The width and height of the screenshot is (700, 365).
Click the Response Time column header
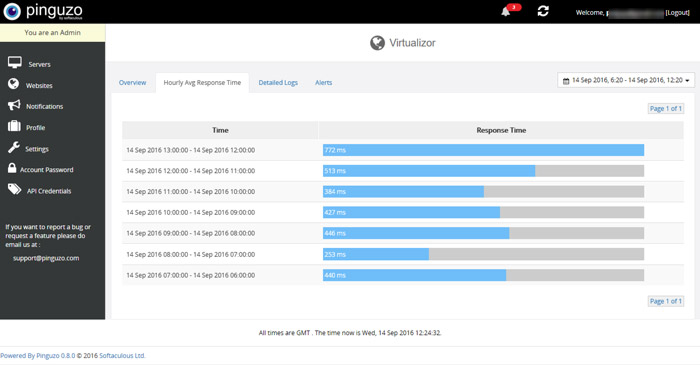501,130
